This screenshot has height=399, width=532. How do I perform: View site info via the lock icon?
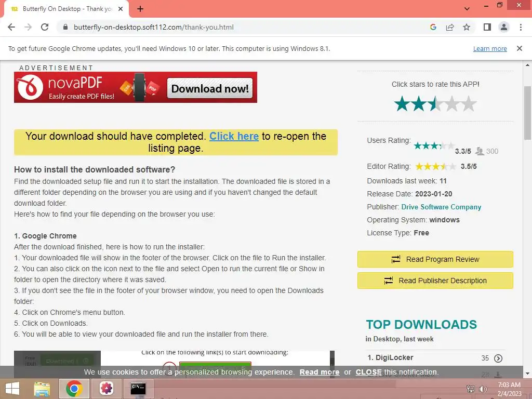click(65, 27)
